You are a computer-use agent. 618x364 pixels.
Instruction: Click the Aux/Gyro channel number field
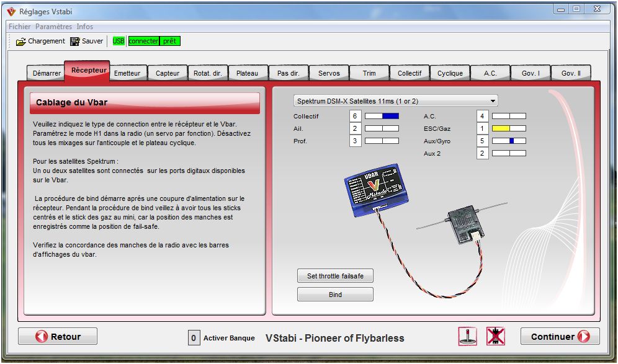[x=482, y=141]
